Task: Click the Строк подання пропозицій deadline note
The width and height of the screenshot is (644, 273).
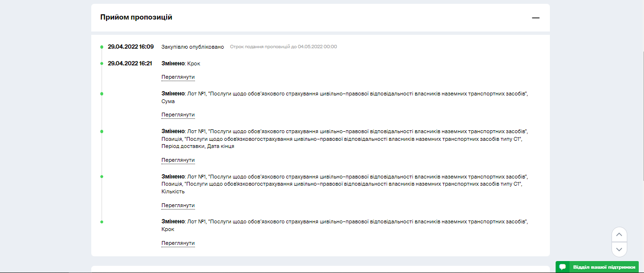Action: pos(283,47)
